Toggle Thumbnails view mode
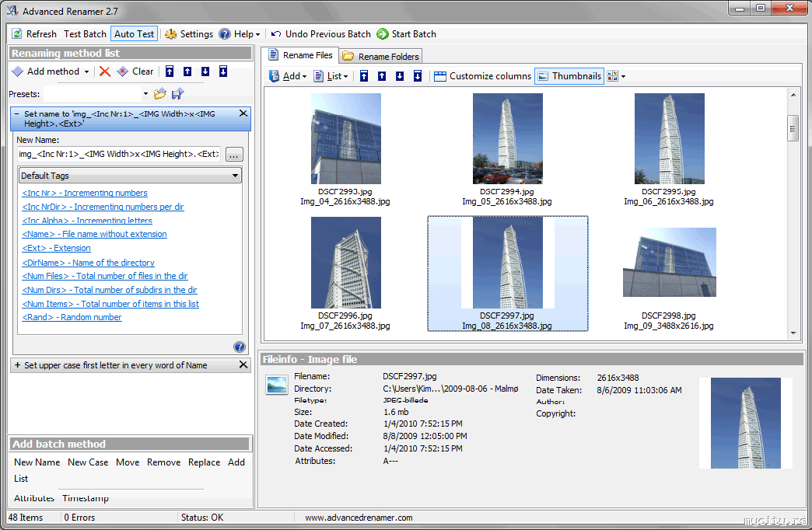This screenshot has height=530, width=812. click(569, 76)
